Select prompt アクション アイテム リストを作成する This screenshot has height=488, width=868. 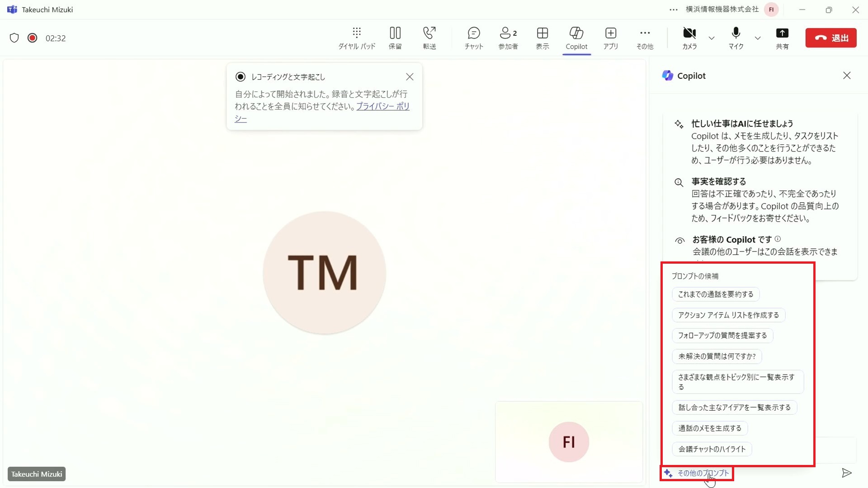pos(728,315)
